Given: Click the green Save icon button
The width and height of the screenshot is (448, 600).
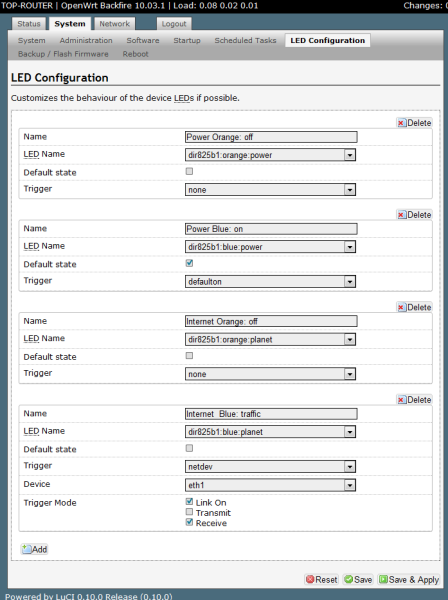Looking at the screenshot, I should (x=358, y=580).
